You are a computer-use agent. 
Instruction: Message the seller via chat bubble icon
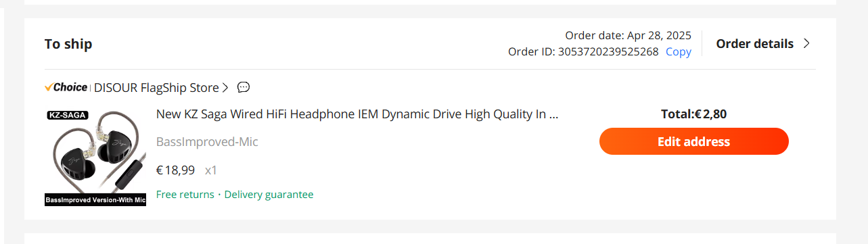(244, 87)
